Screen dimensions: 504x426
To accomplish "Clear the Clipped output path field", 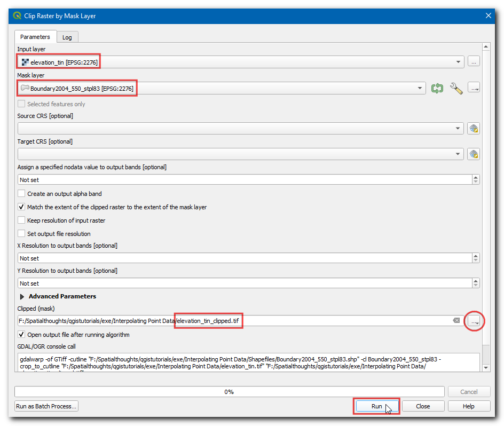I will point(456,320).
